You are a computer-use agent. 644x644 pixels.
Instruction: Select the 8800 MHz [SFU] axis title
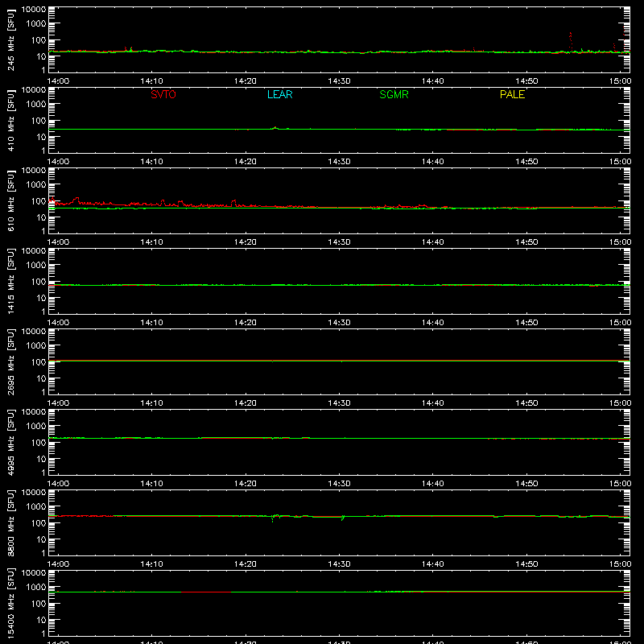point(11,522)
